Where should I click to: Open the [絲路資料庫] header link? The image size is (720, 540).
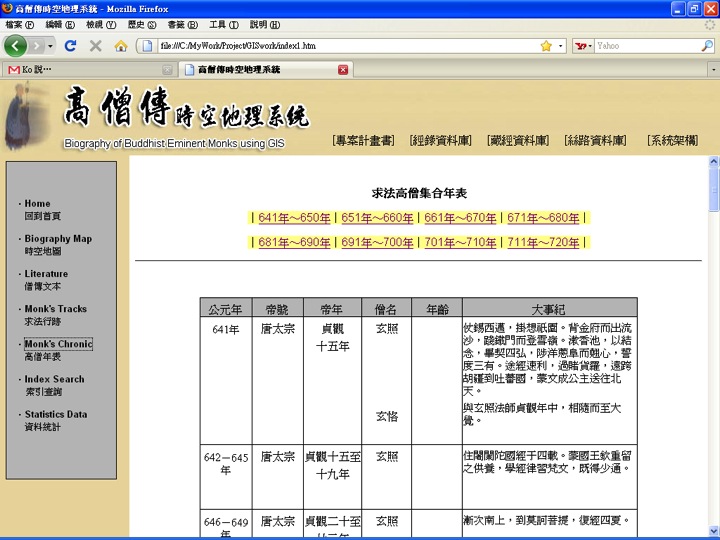pyautogui.click(x=595, y=140)
